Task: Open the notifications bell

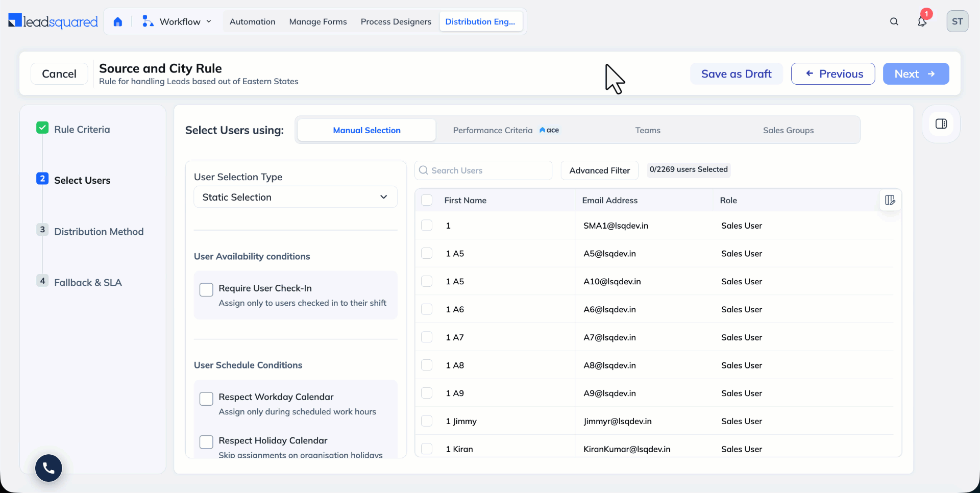Action: coord(922,21)
